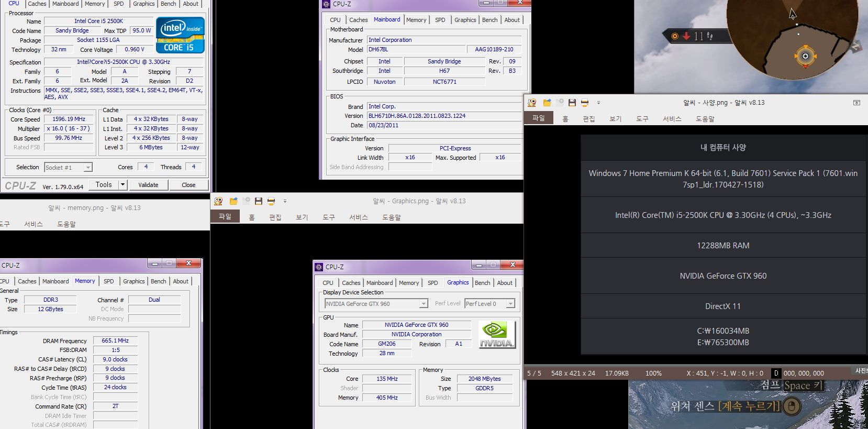Collapse ribbon icon in 사양.png AlSee title bar

click(x=856, y=103)
